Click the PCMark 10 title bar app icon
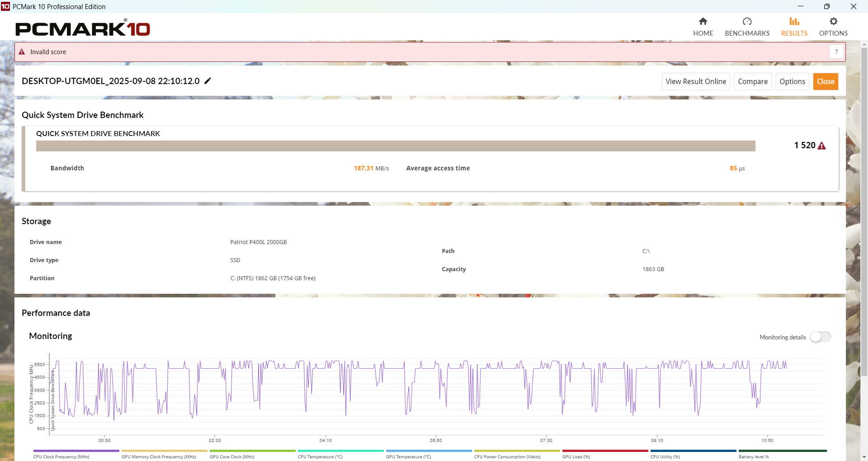The height and width of the screenshot is (461, 868). [5, 6]
